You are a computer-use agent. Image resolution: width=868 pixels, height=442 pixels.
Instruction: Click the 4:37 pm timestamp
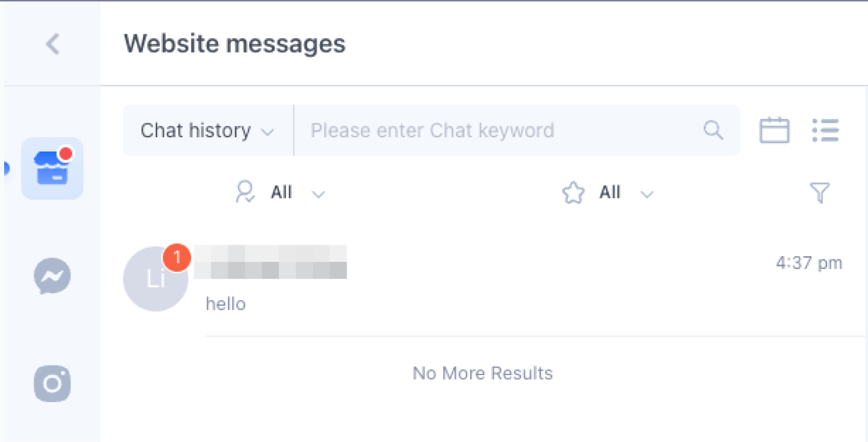click(x=809, y=263)
